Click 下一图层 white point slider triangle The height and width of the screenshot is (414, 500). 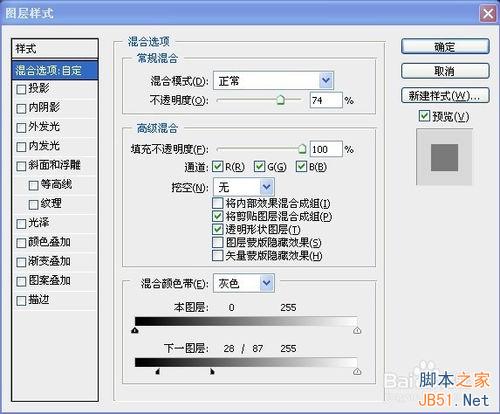(x=357, y=371)
